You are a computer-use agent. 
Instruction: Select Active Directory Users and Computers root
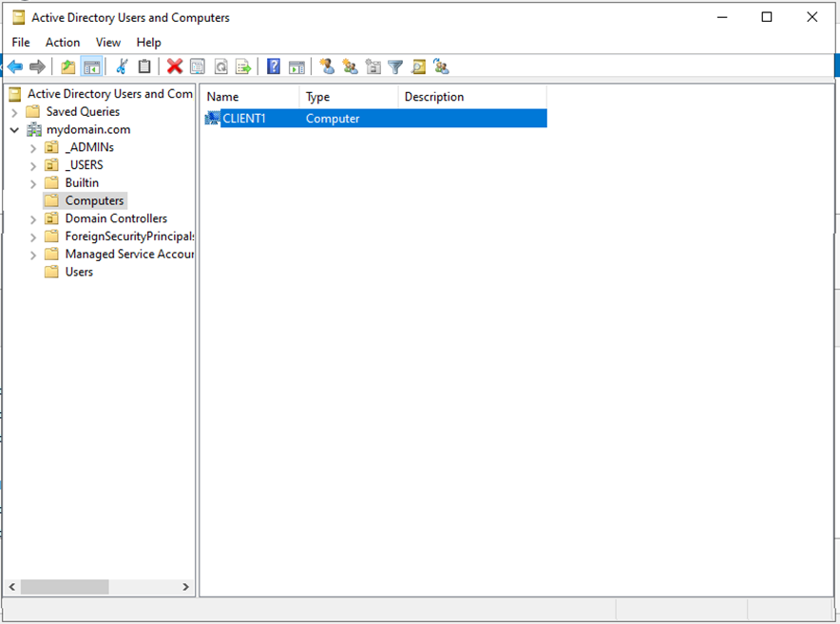click(110, 94)
